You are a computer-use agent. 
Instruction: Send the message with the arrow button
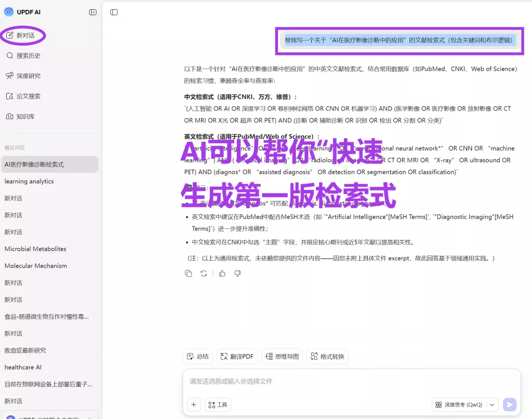tap(509, 404)
